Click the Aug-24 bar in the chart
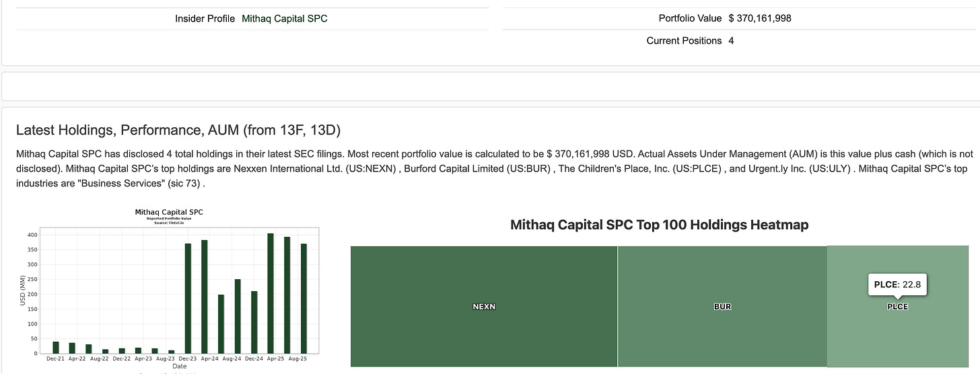The height and width of the screenshot is (374, 980). pyautogui.click(x=238, y=316)
